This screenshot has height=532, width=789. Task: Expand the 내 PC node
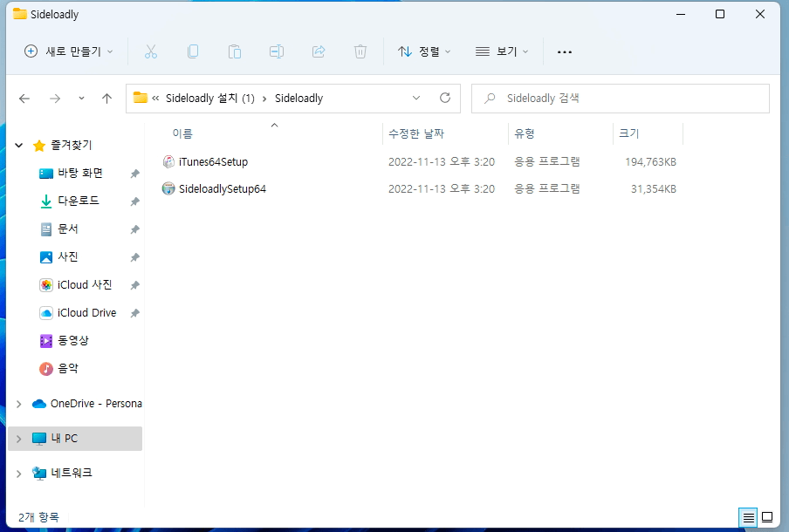[18, 439]
